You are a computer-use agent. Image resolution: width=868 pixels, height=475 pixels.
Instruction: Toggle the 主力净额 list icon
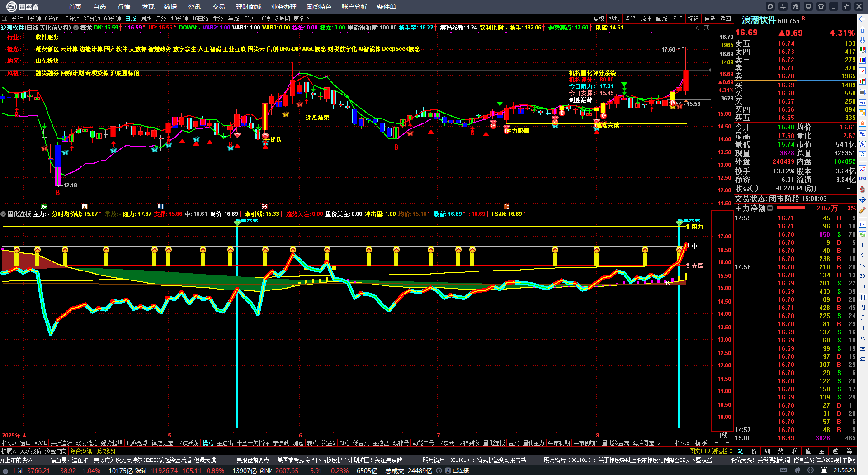[x=770, y=208]
